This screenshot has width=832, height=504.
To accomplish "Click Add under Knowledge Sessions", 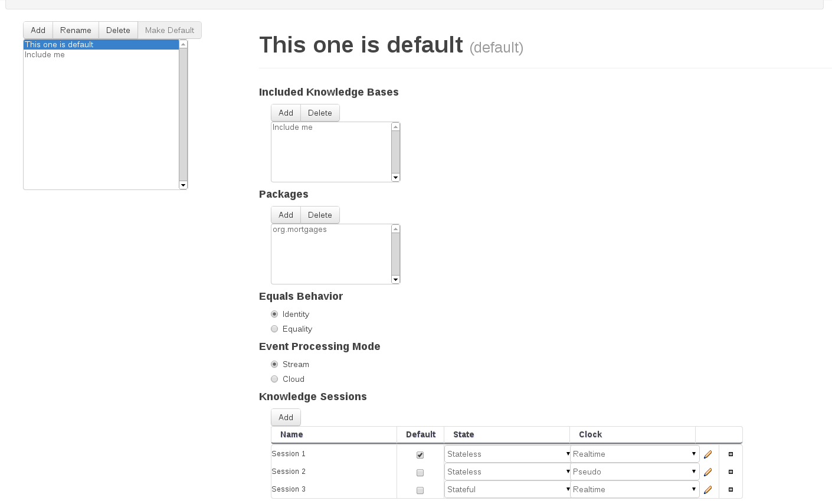I will (286, 417).
